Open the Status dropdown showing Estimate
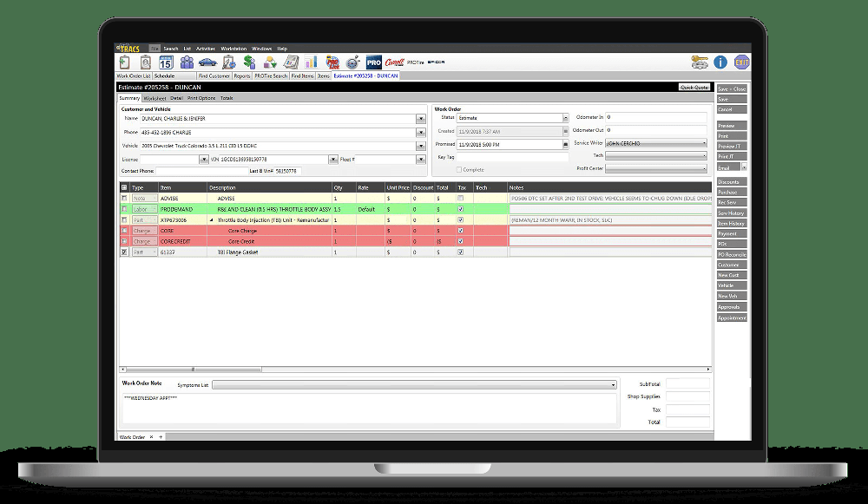Screen dimensions: 868x504 pos(565,118)
